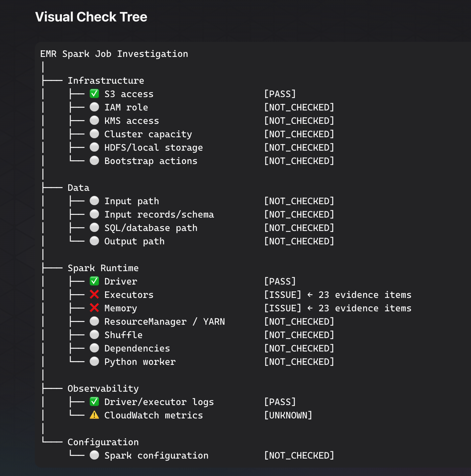Select the Observability section heading

pos(103,389)
